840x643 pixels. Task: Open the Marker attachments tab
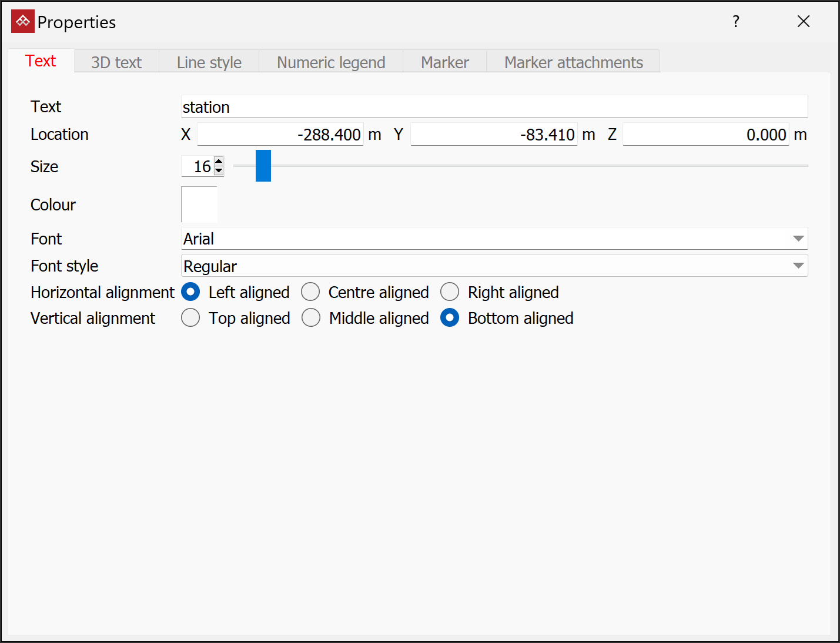pyautogui.click(x=573, y=62)
